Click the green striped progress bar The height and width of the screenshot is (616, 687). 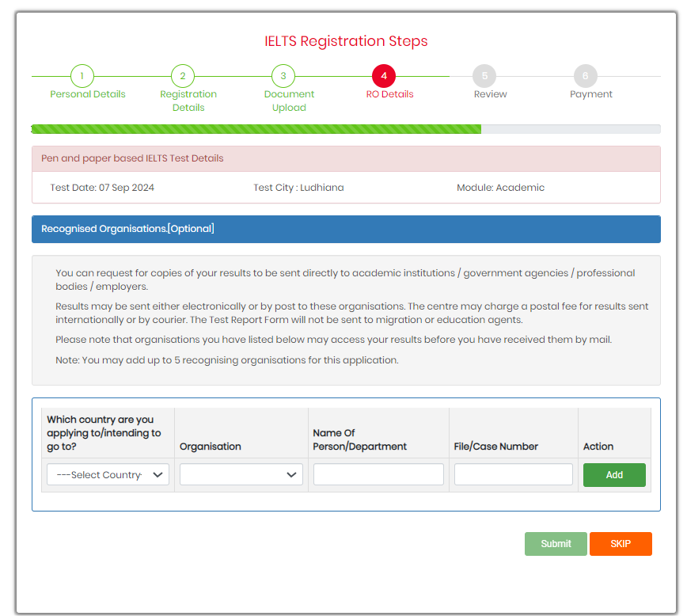(x=256, y=129)
